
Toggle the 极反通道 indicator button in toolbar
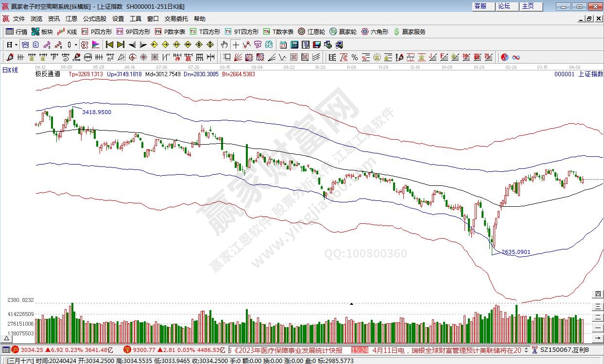84,45
